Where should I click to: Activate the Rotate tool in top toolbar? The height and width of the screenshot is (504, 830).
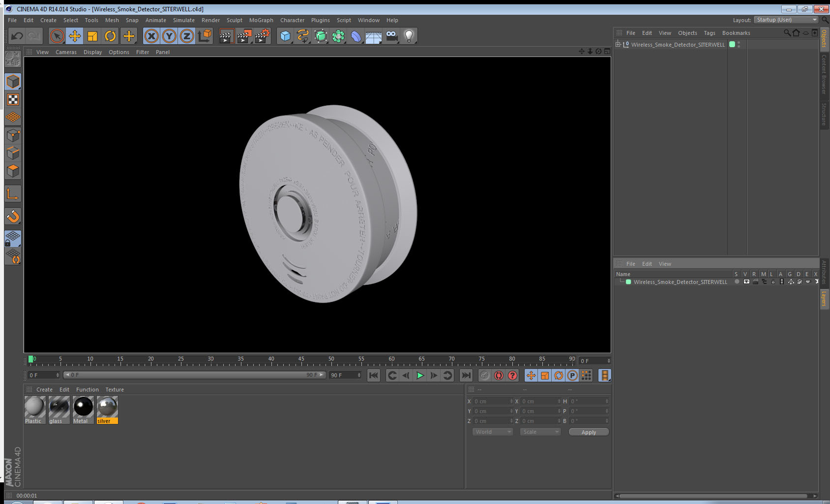coord(111,36)
